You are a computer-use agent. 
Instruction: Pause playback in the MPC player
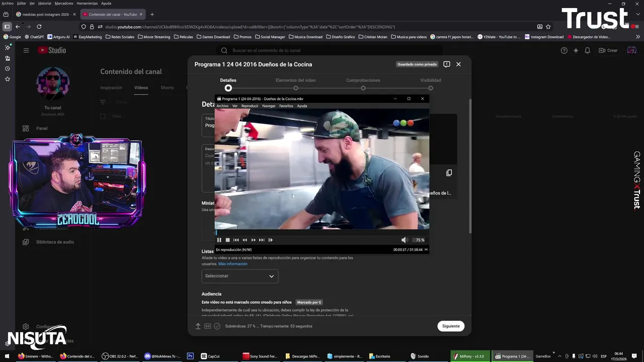(x=219, y=240)
